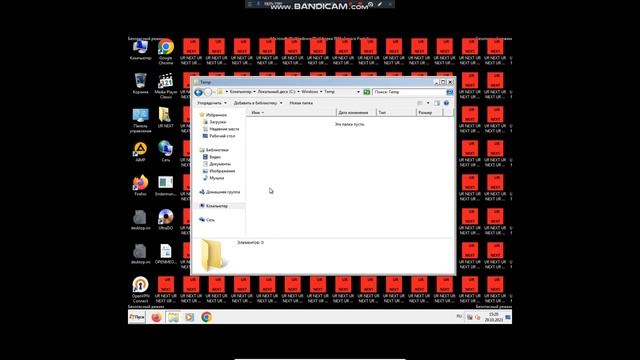
Task: Sort by the Имя column header
Action: [x=291, y=112]
